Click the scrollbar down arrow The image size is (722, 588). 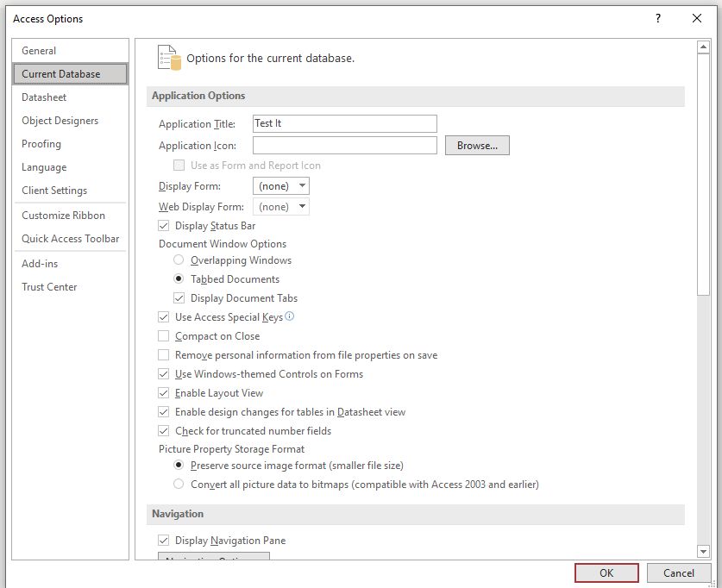click(703, 551)
